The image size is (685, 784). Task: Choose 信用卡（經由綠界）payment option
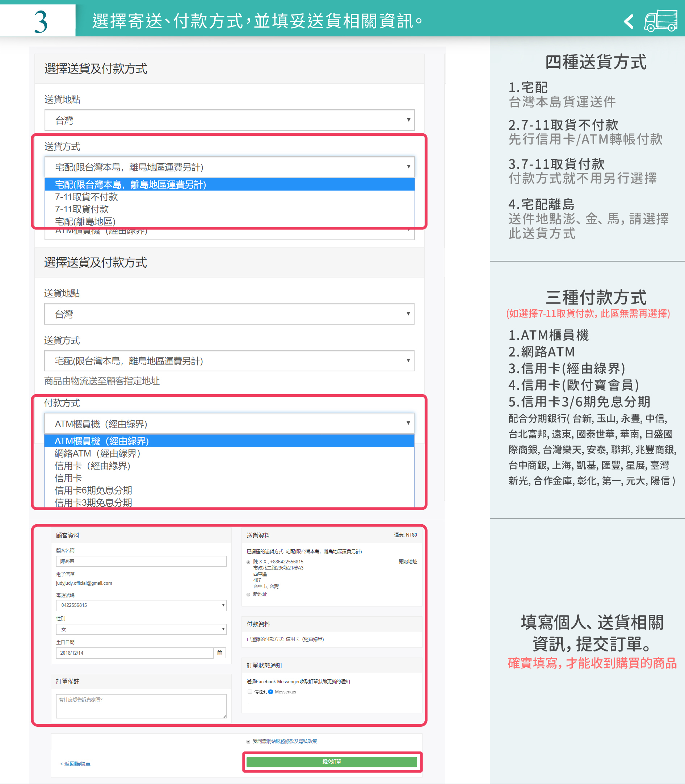[x=229, y=466]
